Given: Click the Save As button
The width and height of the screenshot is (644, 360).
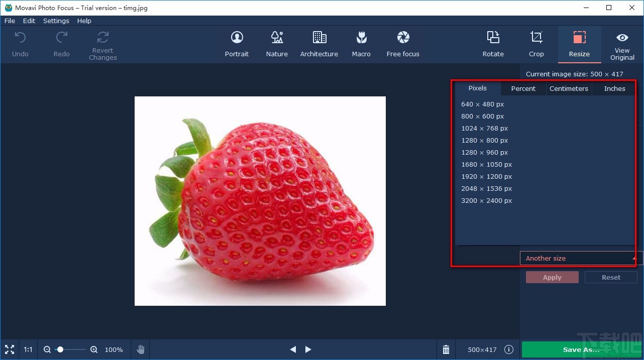Looking at the screenshot, I should tap(582, 349).
